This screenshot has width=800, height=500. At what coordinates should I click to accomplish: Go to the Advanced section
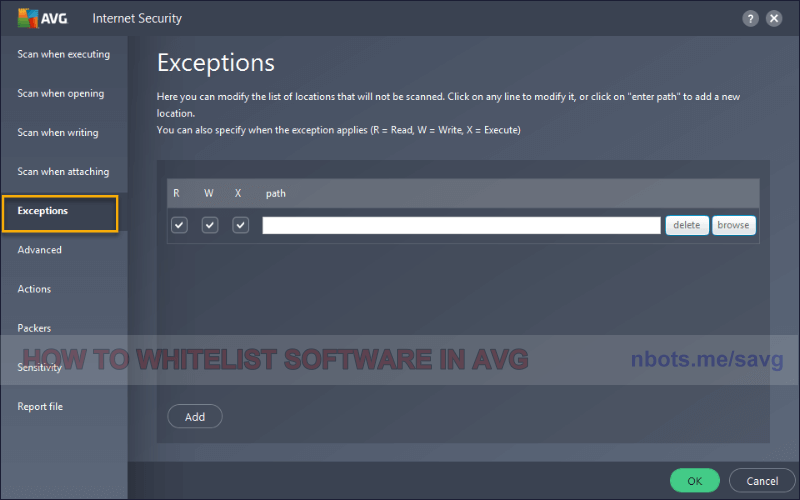coord(39,250)
